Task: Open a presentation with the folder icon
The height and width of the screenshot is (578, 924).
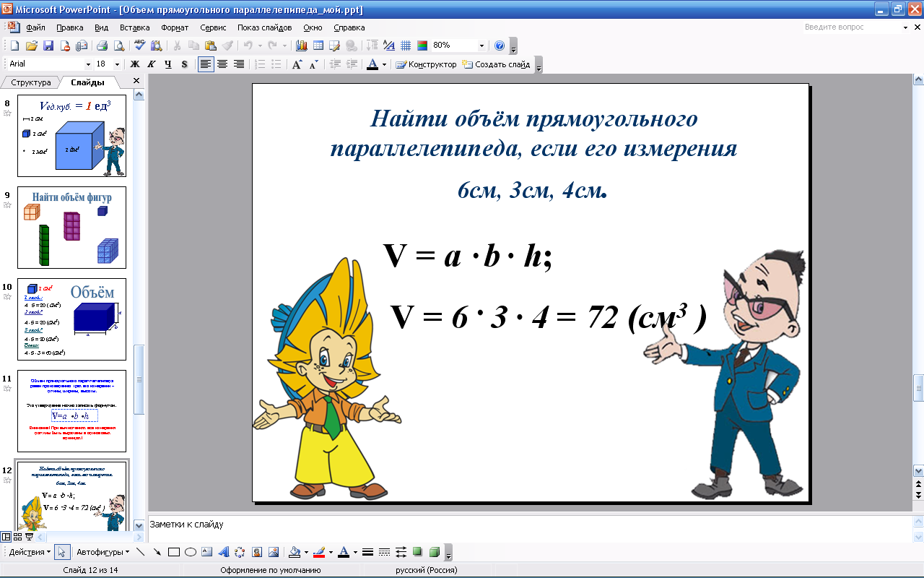Action: tap(32, 46)
